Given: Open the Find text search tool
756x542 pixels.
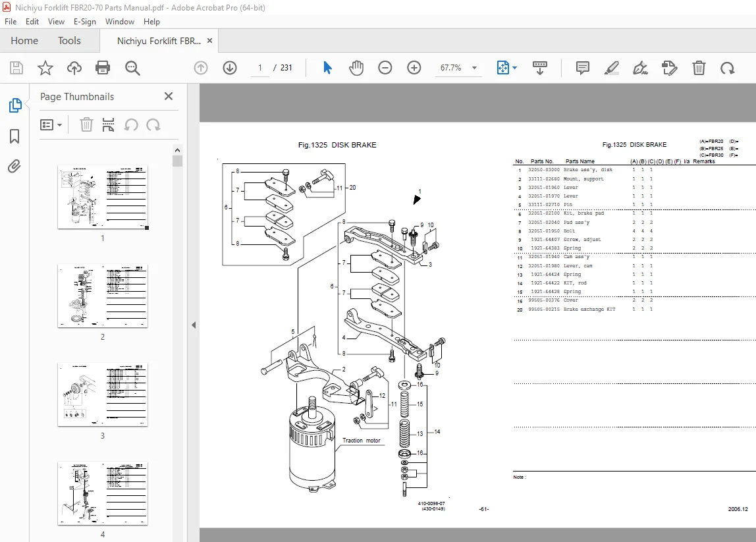Looking at the screenshot, I should (132, 68).
